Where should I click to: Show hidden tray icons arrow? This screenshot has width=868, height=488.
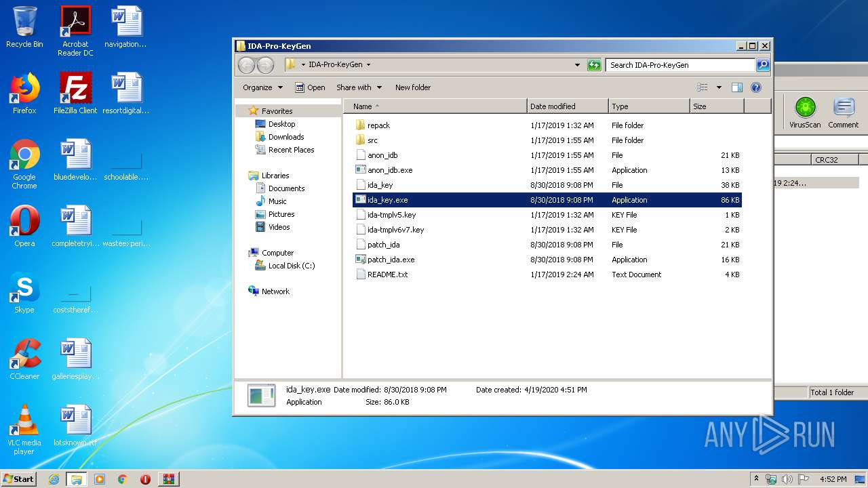click(x=756, y=479)
